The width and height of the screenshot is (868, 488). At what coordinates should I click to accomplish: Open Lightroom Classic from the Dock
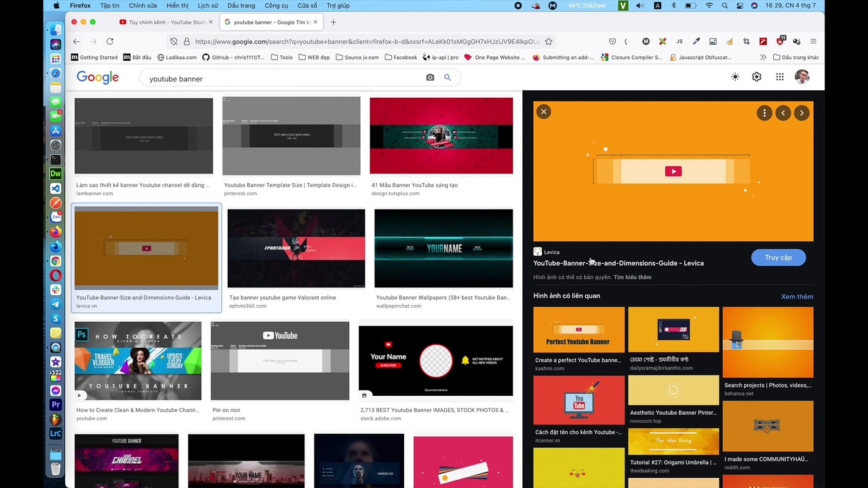point(56,434)
